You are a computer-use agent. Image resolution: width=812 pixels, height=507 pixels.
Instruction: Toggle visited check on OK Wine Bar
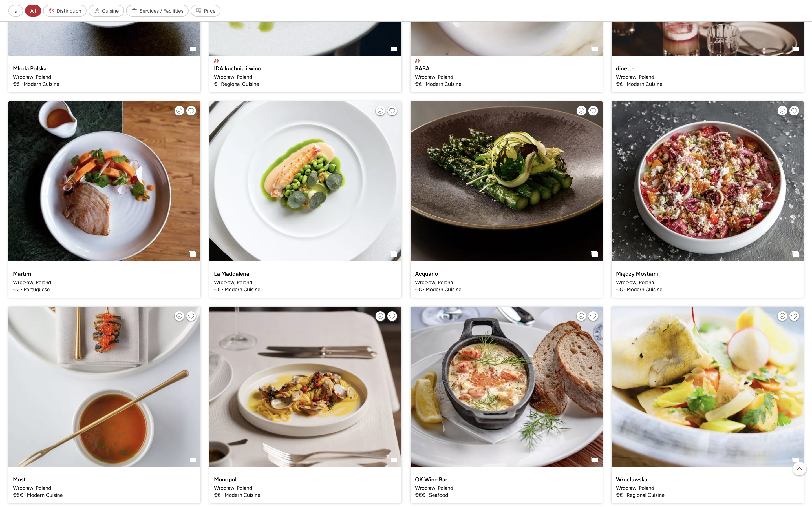(581, 316)
